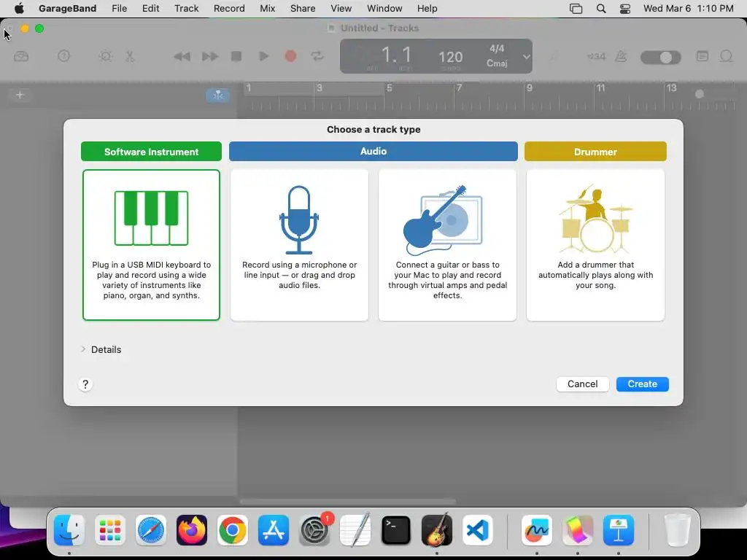Select the Software Instrument piano keyboard card
Screen dimensions: 747x560
pos(151,245)
